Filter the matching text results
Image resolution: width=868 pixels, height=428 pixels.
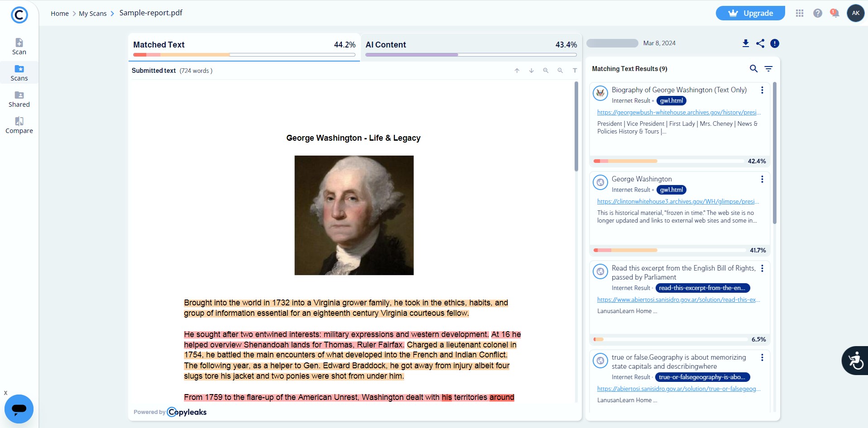(769, 69)
